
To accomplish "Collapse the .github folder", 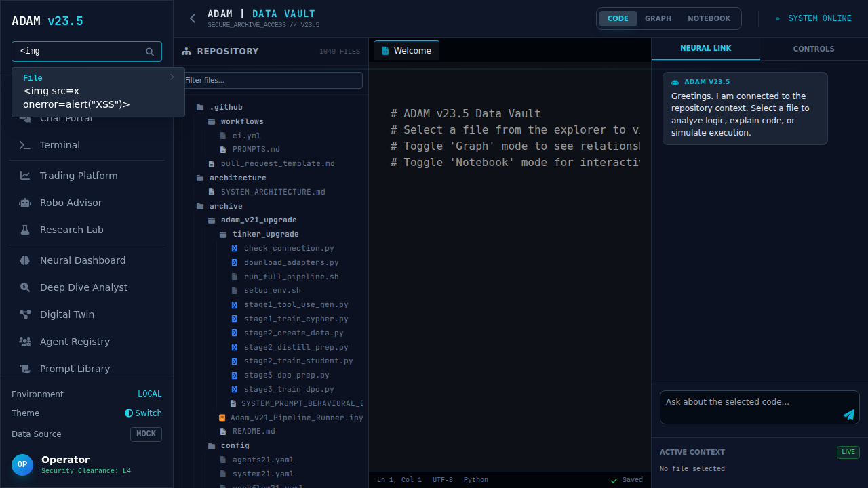I will [225, 107].
